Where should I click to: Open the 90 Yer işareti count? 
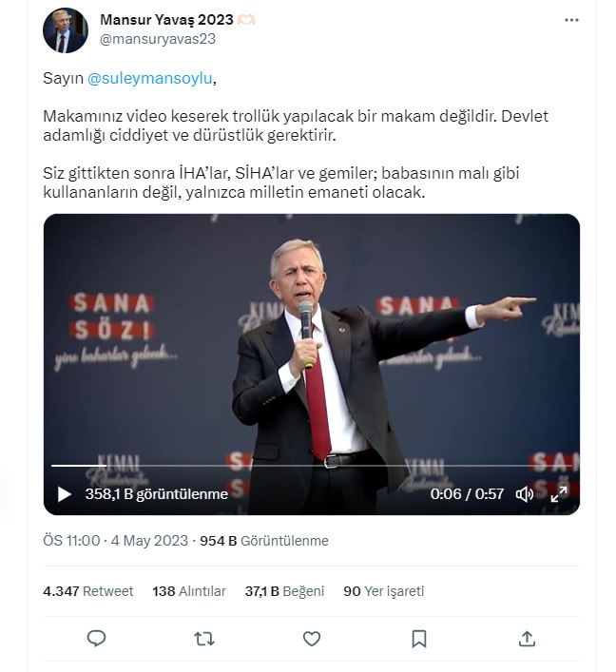[383, 591]
